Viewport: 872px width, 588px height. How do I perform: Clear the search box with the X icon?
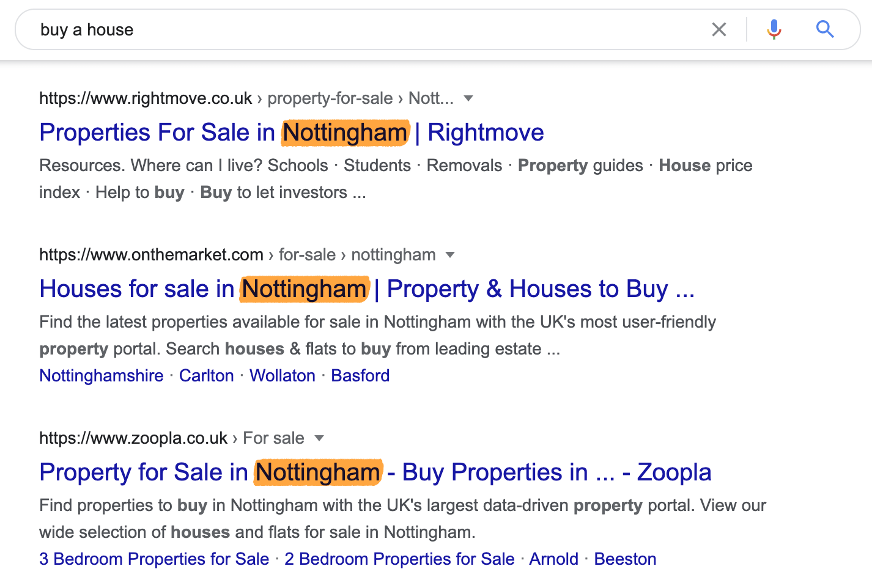[x=719, y=29]
